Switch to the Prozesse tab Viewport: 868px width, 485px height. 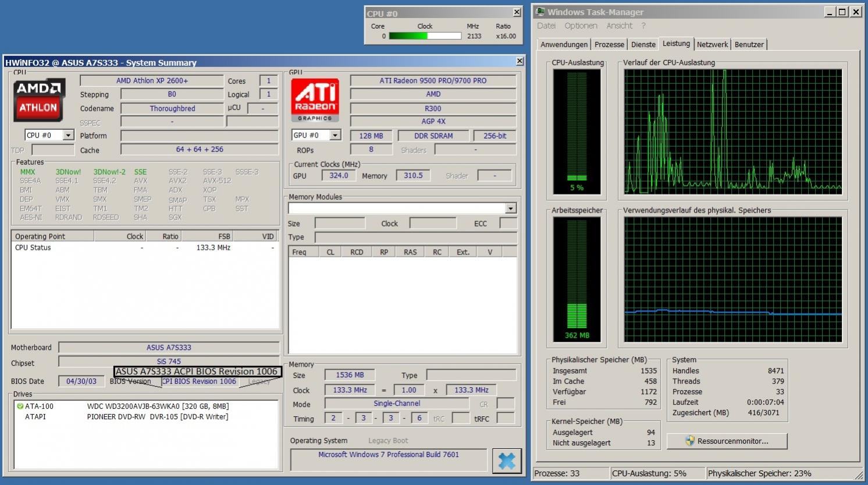[609, 44]
